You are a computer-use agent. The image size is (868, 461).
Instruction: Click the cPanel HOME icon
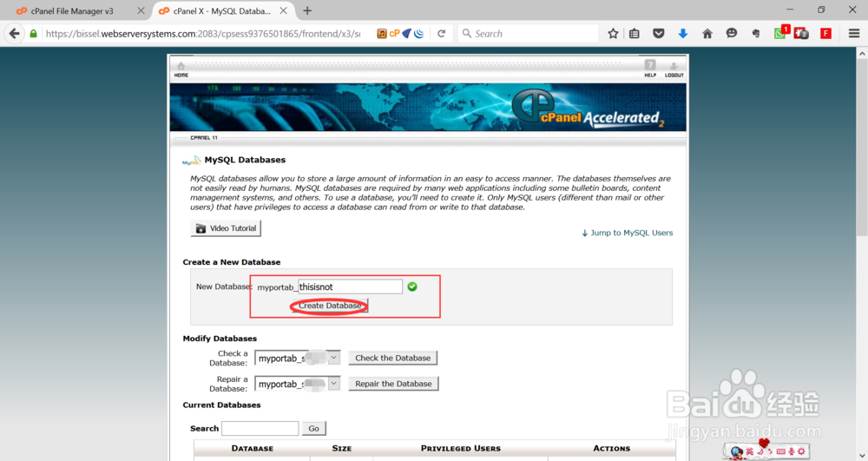click(181, 69)
